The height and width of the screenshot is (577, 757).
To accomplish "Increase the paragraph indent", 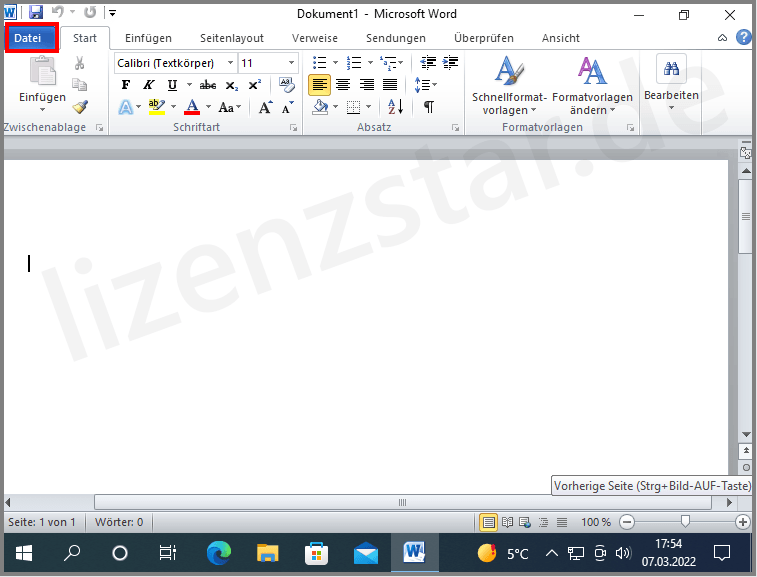I will click(450, 63).
